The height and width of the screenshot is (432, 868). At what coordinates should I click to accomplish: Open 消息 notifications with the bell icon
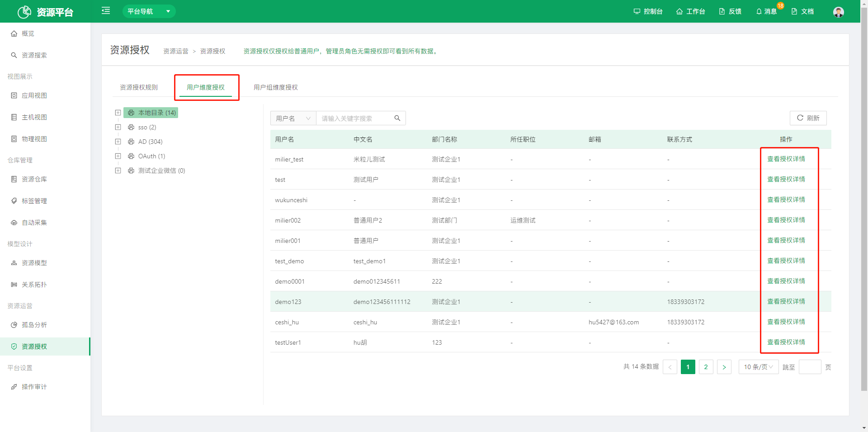pos(766,11)
